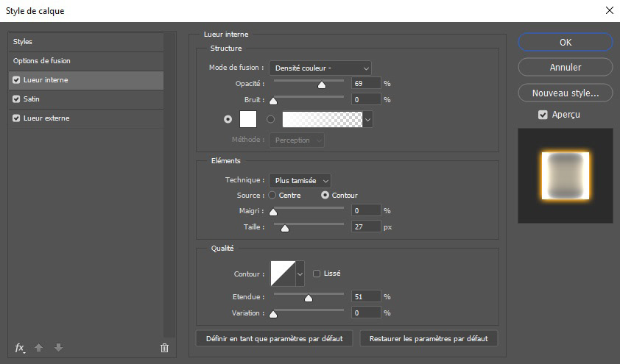Image resolution: width=620 pixels, height=364 pixels.
Task: Click the effects list scrollbar
Action: tap(169, 185)
